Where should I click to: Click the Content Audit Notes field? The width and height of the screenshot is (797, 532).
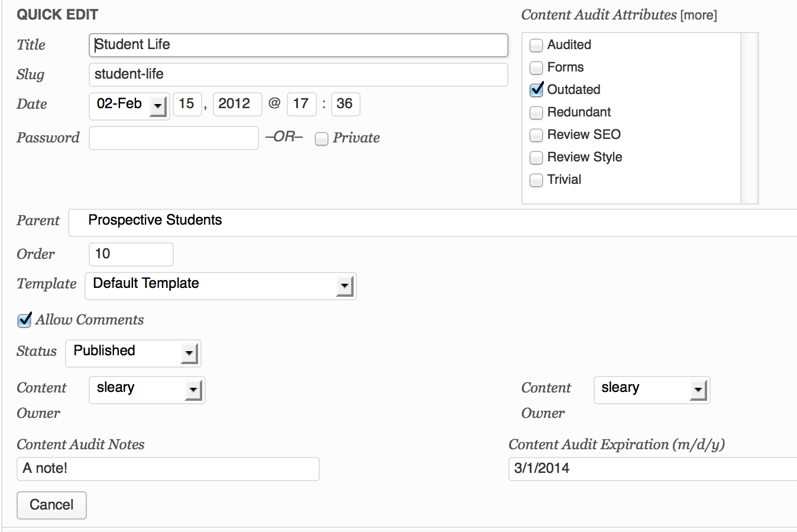click(168, 469)
